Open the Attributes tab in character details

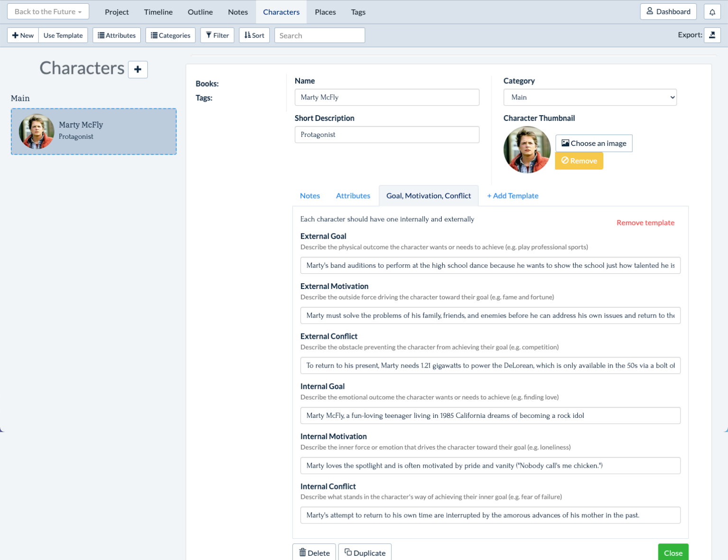353,196
